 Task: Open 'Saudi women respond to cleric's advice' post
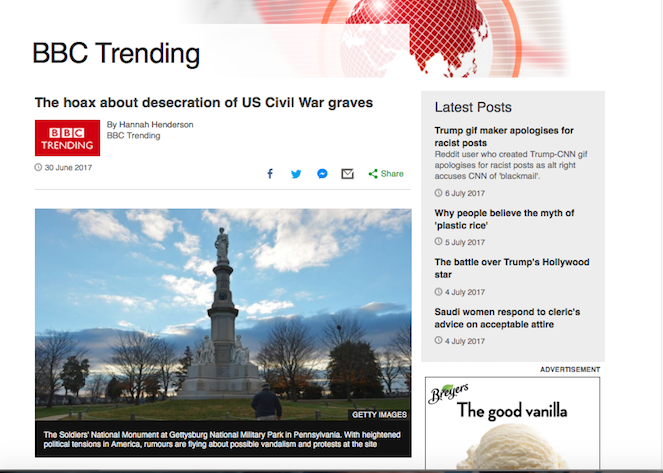click(507, 318)
